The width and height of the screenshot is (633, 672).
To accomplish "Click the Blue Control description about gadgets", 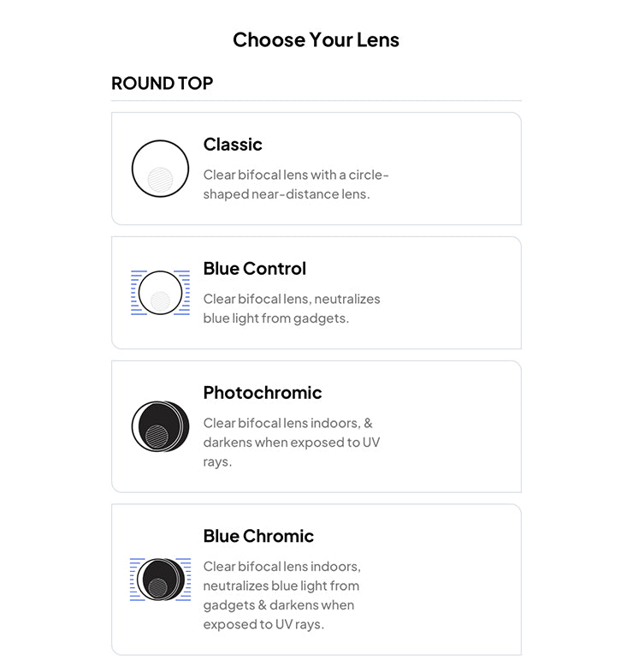I will [291, 308].
